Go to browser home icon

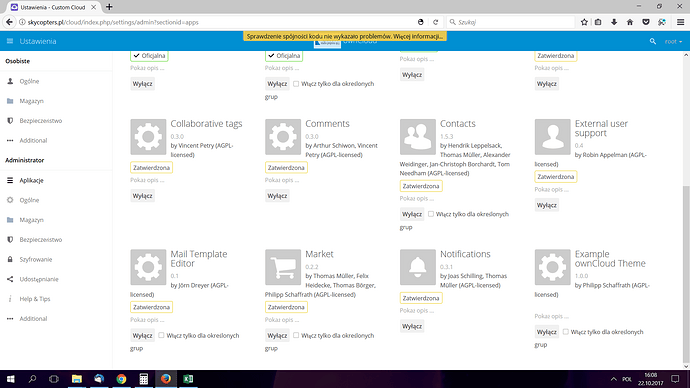point(630,22)
